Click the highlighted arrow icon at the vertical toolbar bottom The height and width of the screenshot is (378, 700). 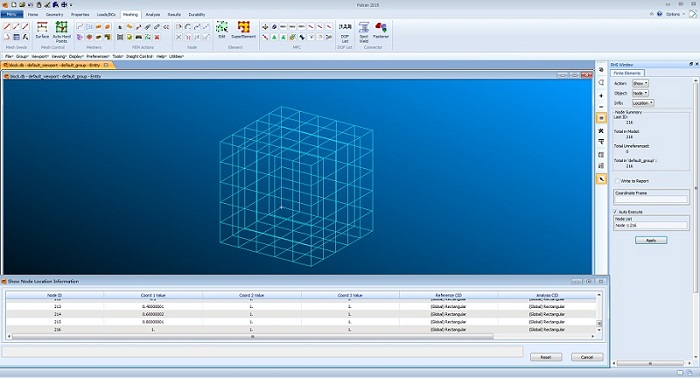point(601,179)
